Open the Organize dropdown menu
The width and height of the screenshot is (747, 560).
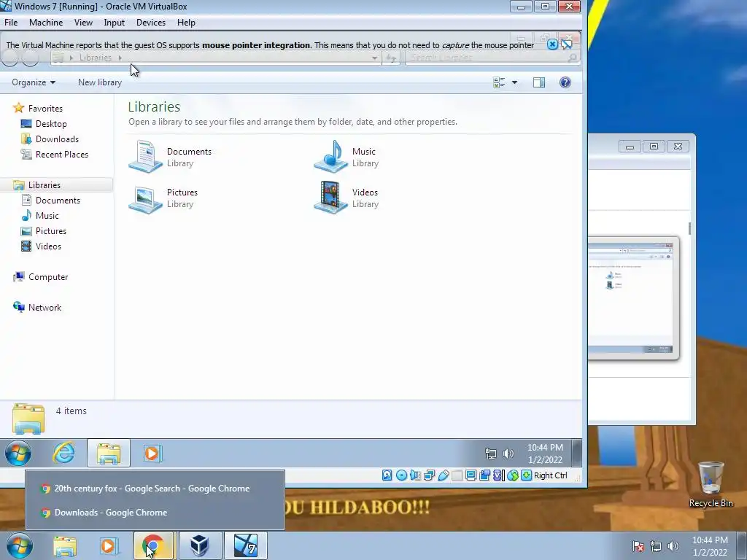pyautogui.click(x=34, y=82)
